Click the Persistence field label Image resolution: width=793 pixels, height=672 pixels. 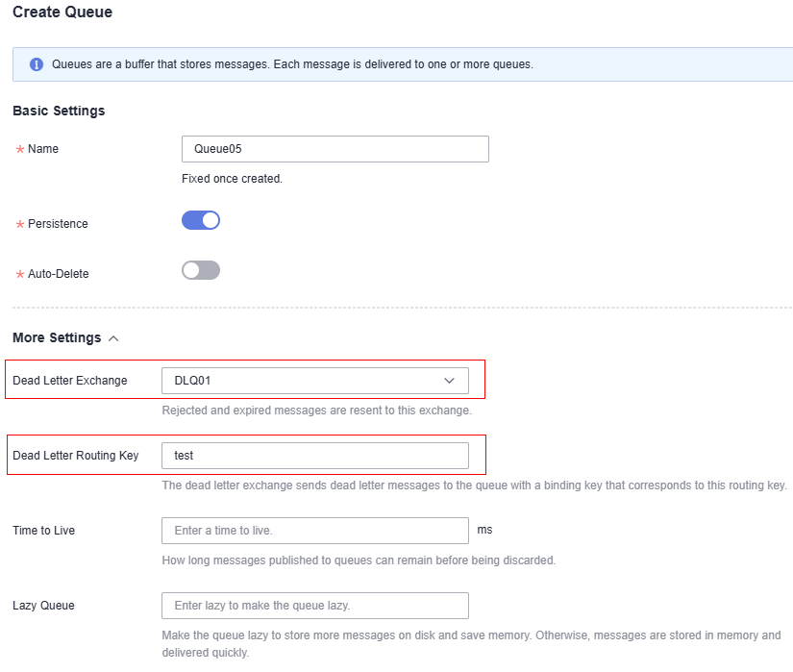[x=58, y=224]
